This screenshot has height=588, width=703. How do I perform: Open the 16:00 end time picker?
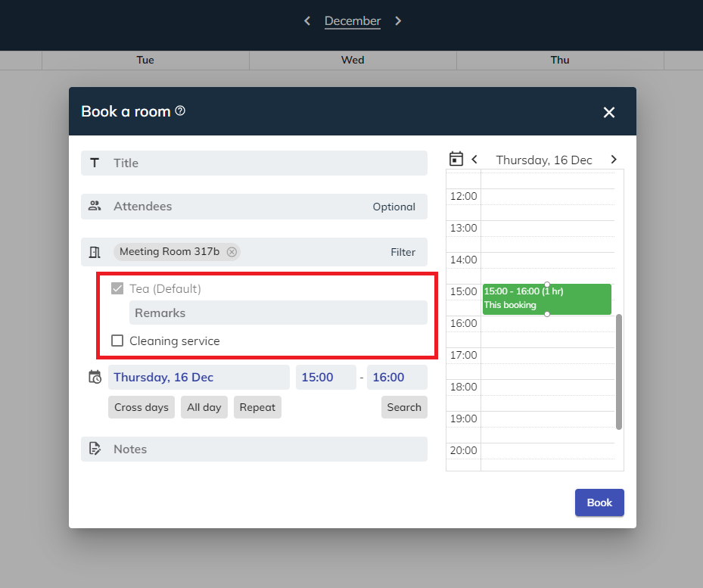pyautogui.click(x=397, y=377)
